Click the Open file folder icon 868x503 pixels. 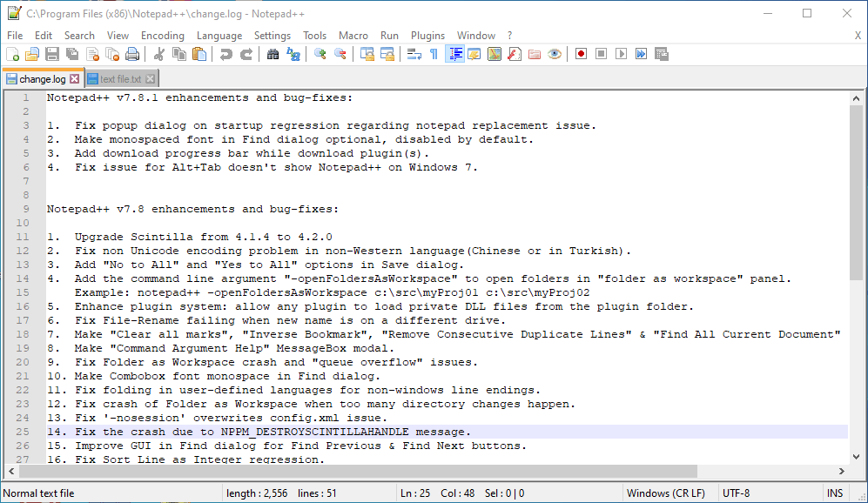point(32,54)
